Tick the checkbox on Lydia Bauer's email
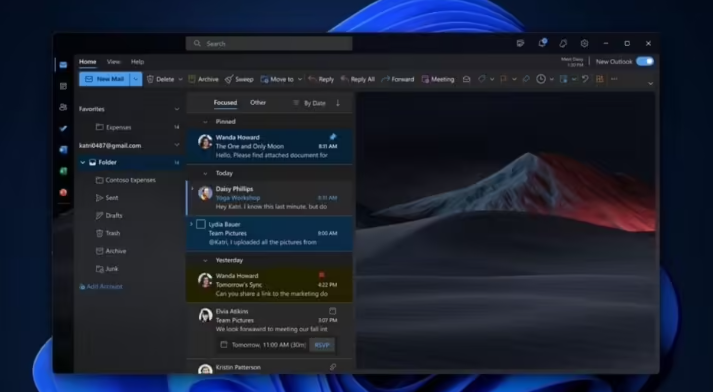Viewport: 713px width, 392px height. (x=201, y=224)
